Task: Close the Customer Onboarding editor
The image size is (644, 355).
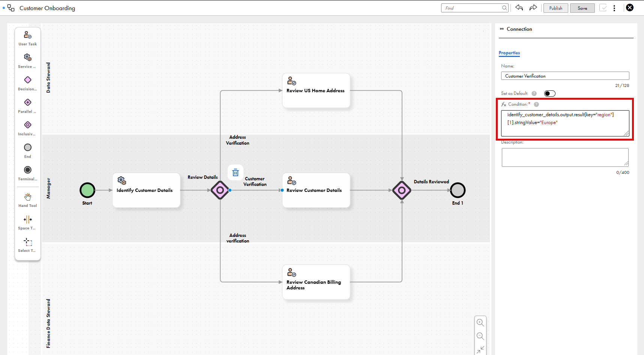Action: point(630,7)
